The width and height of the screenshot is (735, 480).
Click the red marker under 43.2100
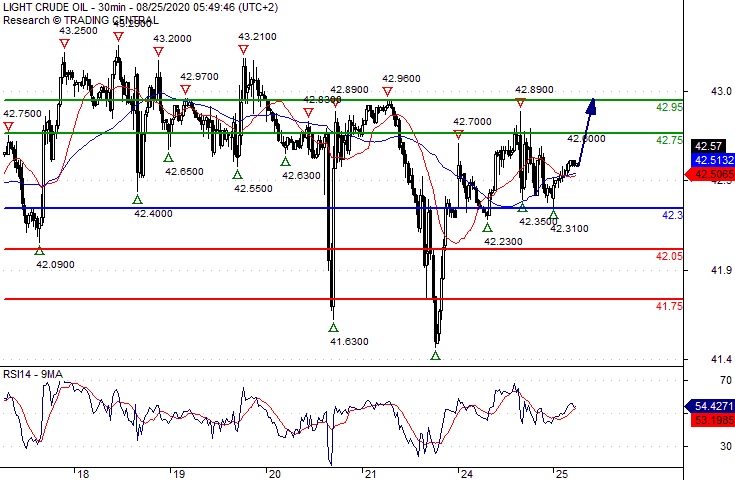tap(243, 49)
